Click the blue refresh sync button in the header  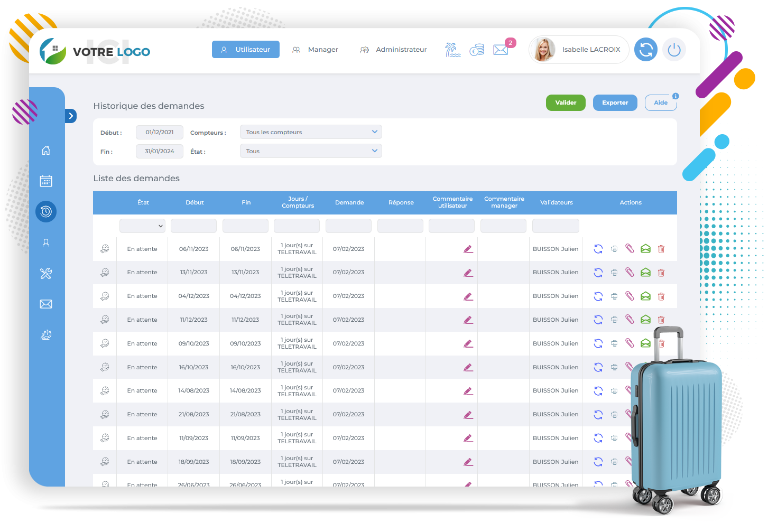pos(645,50)
